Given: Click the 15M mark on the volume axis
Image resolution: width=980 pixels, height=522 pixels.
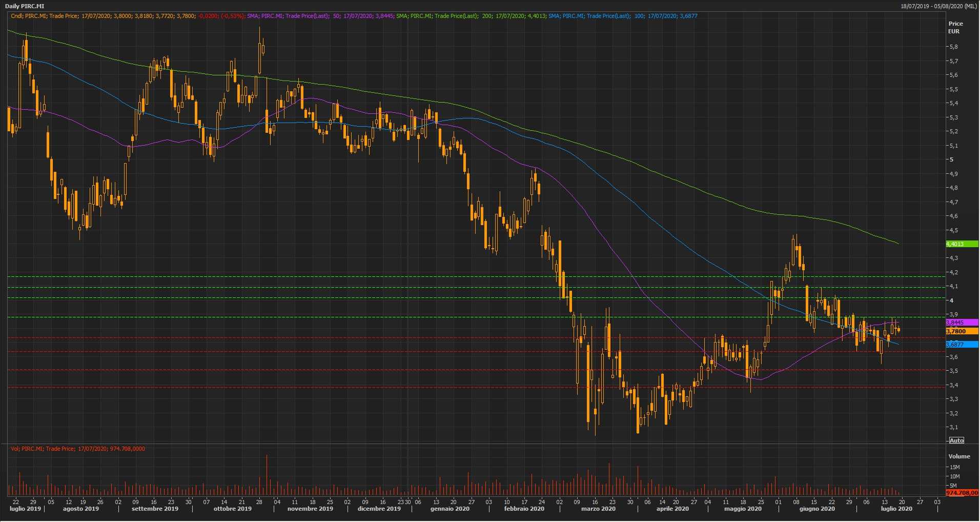Looking at the screenshot, I should click(x=954, y=467).
